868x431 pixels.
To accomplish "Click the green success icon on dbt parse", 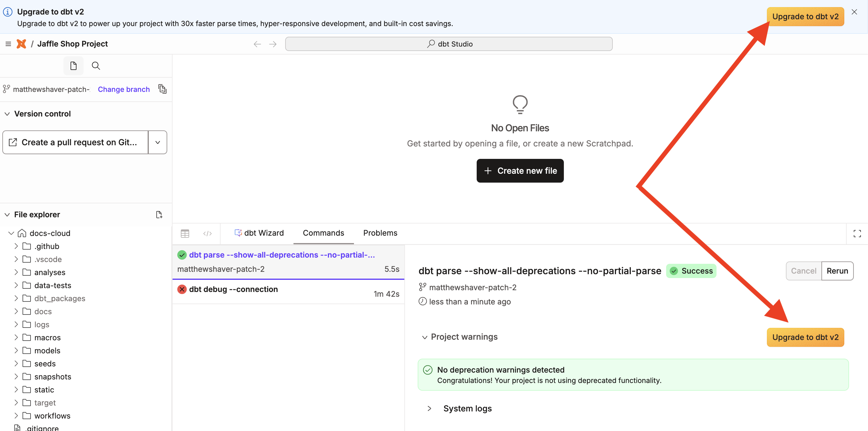I will click(182, 255).
